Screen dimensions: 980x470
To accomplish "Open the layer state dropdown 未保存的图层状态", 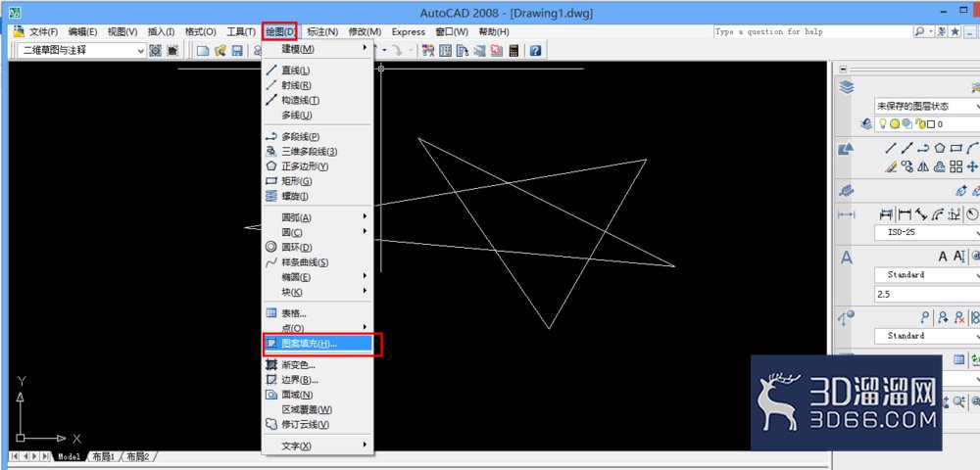I will click(x=927, y=106).
